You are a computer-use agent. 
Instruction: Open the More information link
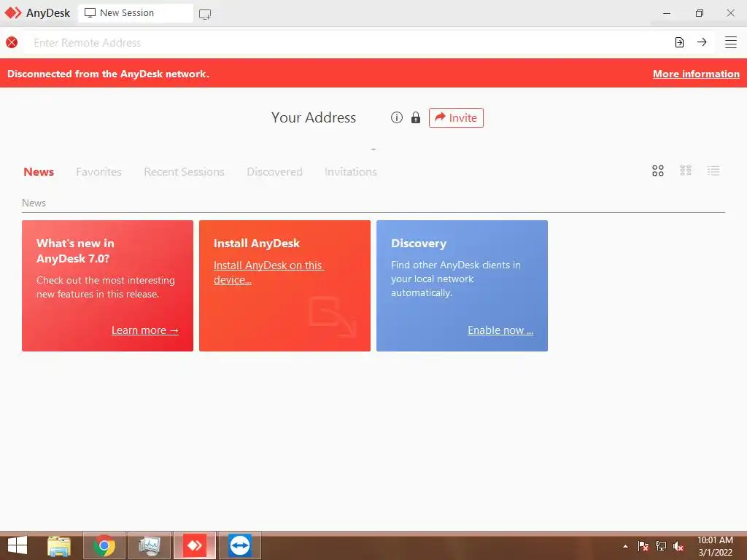696,74
